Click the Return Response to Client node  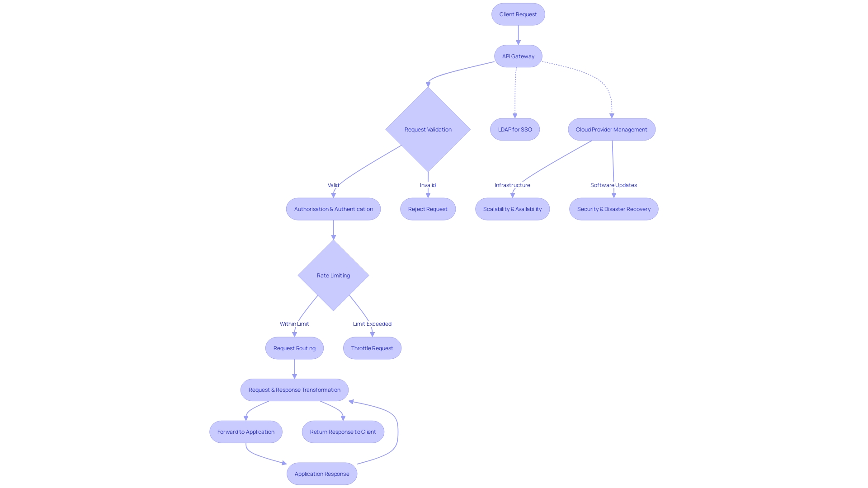pyautogui.click(x=343, y=432)
